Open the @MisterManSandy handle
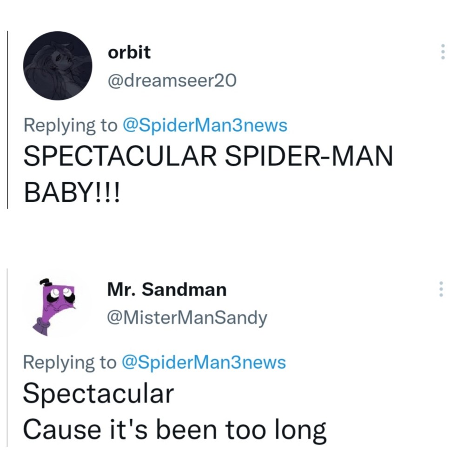 tap(187, 318)
